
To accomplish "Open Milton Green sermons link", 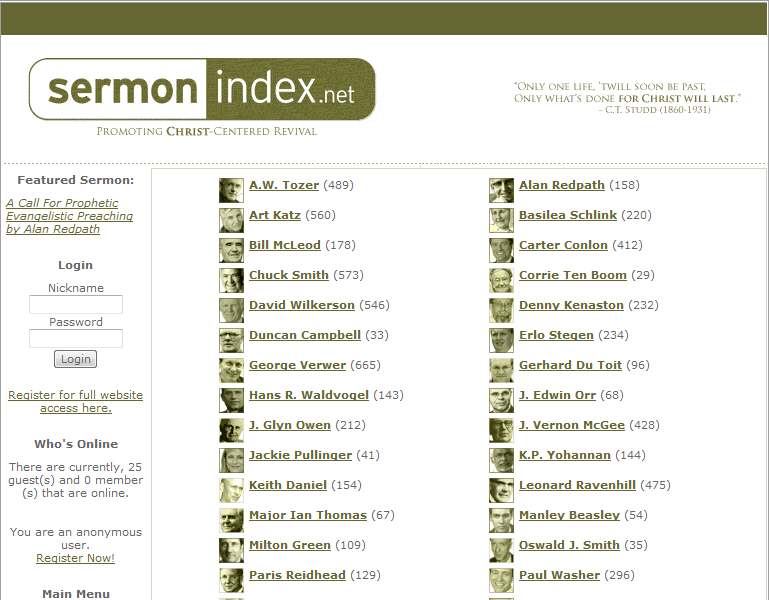I will (289, 544).
